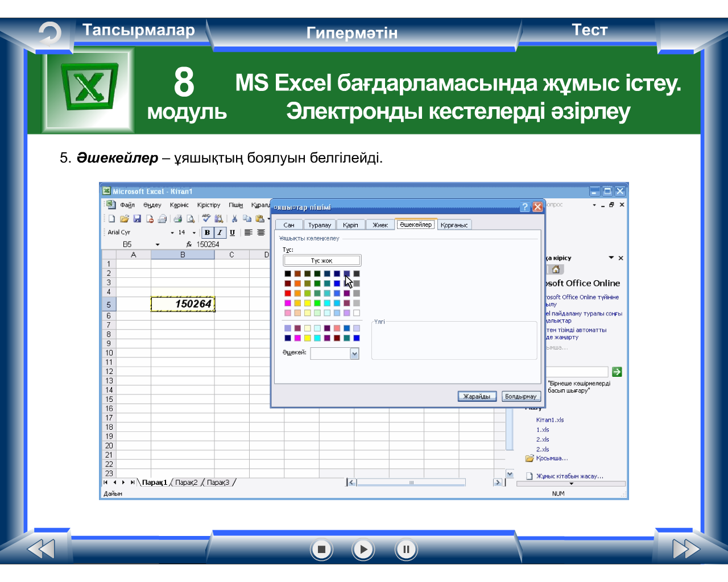
Task: Open the Тест section
Action: point(590,30)
